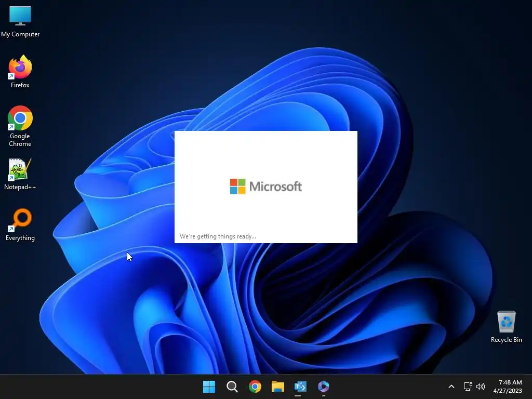Screen dimensions: 532x399
Task: Click the Microsoft logo in splash window
Action: [265, 187]
